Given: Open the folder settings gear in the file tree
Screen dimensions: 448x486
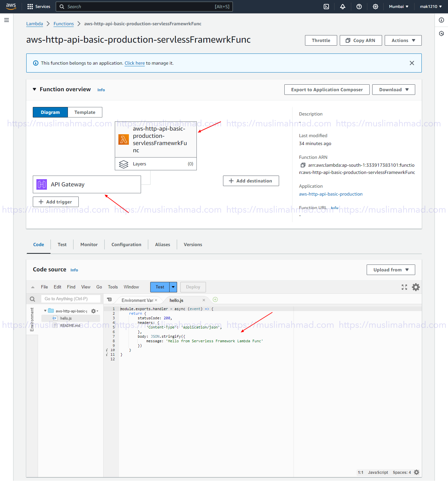Looking at the screenshot, I should tap(94, 311).
